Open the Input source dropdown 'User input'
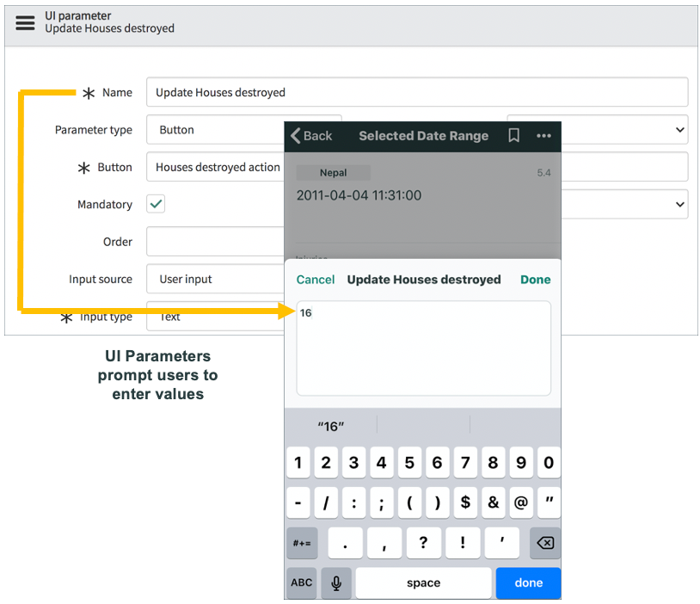This screenshot has height=604, width=700. [215, 279]
